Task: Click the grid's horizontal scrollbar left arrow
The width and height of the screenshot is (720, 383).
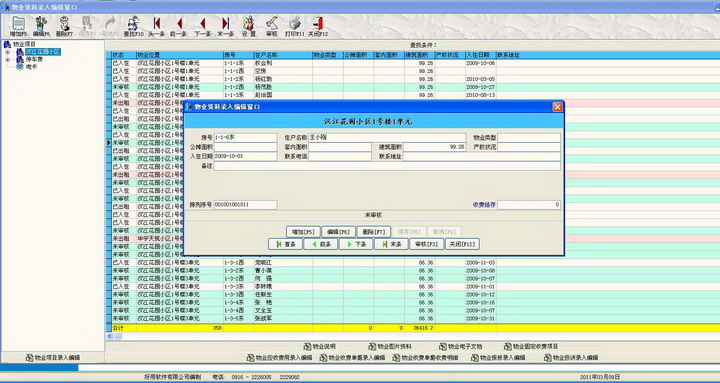Action: 110,337
